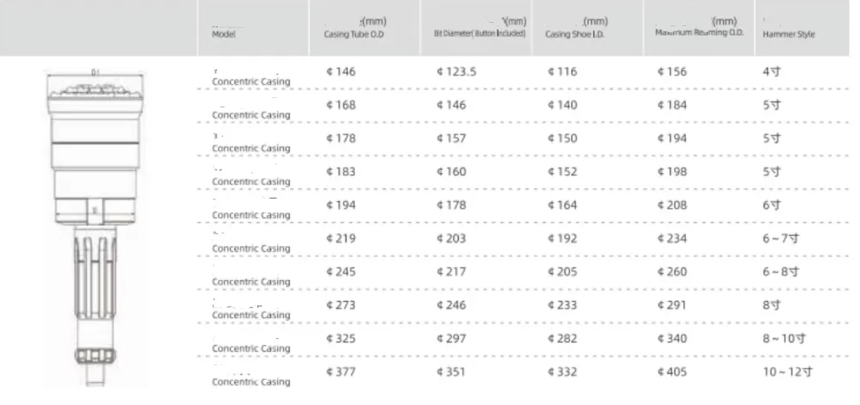Viewport: 860px width, 405px height.
Task: Click the ¢405 maximum reaming value
Action: pos(672,373)
